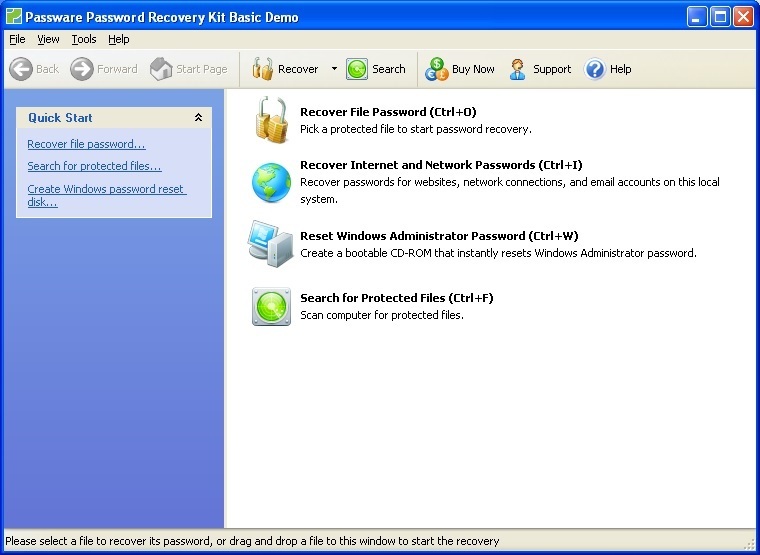Click 'Recover passwords for websites' description text
This screenshot has width=760, height=555.
coord(510,190)
